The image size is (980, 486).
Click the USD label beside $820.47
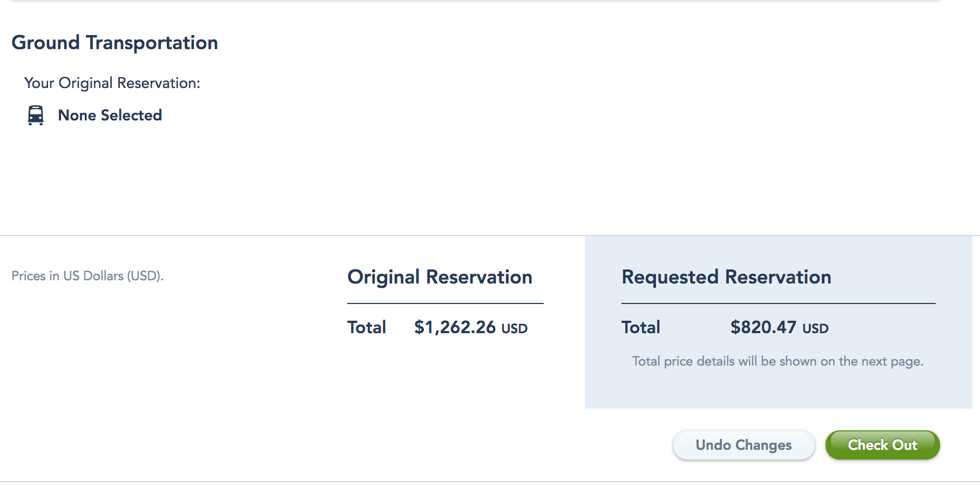tap(815, 328)
